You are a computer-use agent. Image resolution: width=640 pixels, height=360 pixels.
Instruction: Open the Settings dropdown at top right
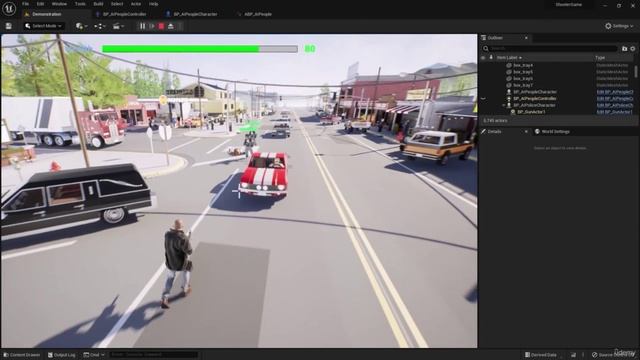[619, 26]
